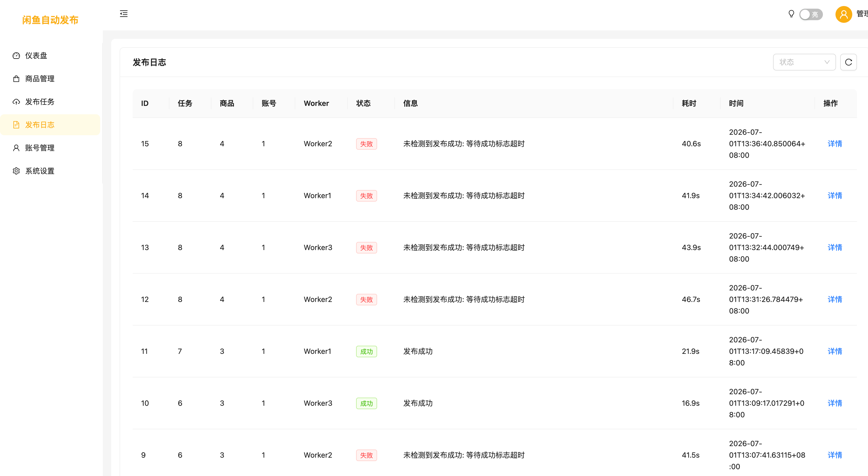Click 发布成功 message in row 11
868x476 pixels.
418,351
